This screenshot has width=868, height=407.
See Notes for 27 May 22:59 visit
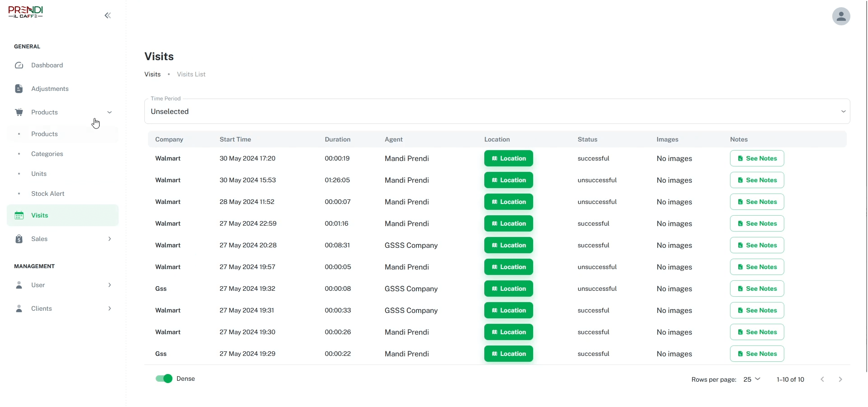click(757, 223)
